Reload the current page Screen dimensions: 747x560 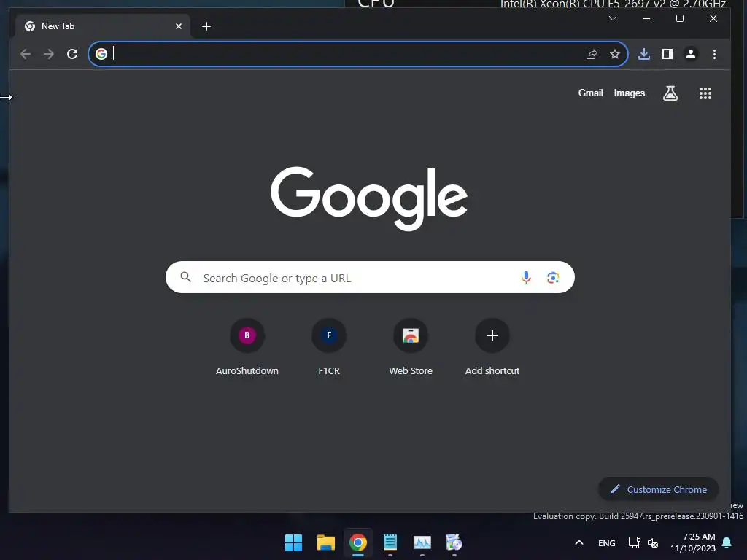[72, 54]
